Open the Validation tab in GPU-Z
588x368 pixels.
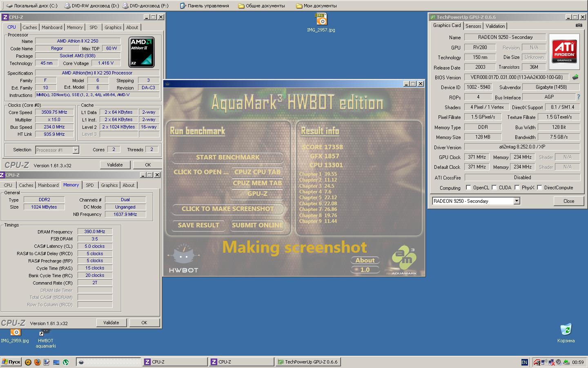coord(495,26)
